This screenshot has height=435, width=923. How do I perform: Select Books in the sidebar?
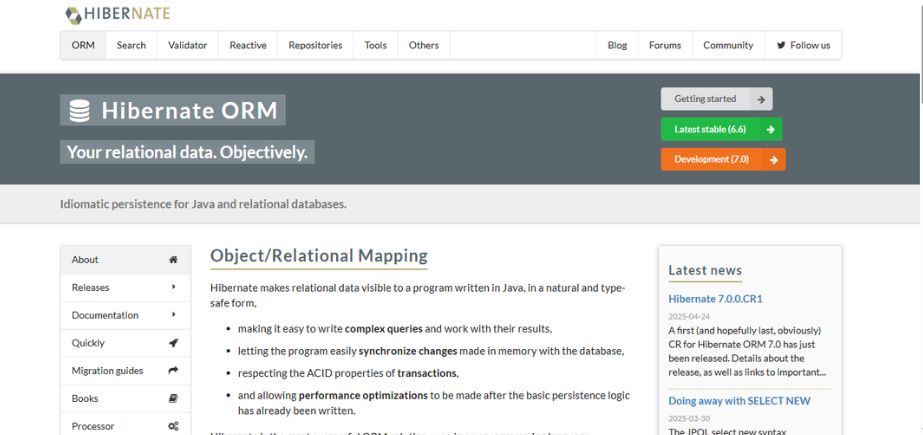click(125, 399)
